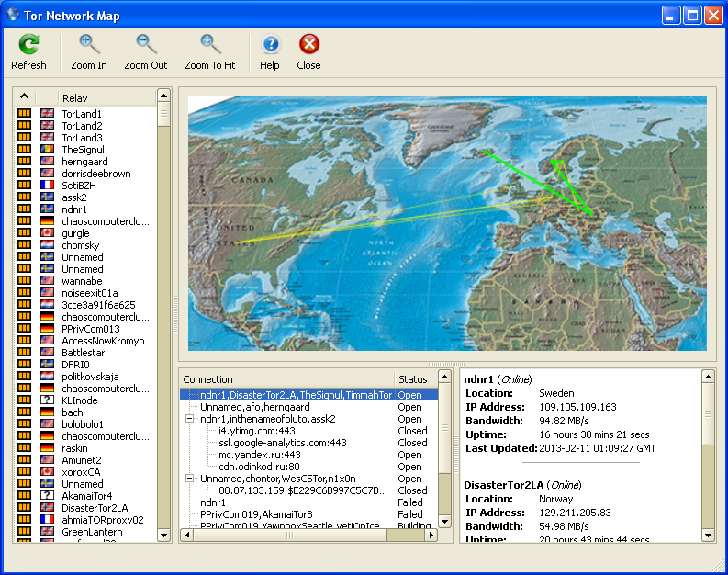Viewport: 728px width, 575px height.
Task: Select the 80.87.133.159 stream entry
Action: pos(303,490)
